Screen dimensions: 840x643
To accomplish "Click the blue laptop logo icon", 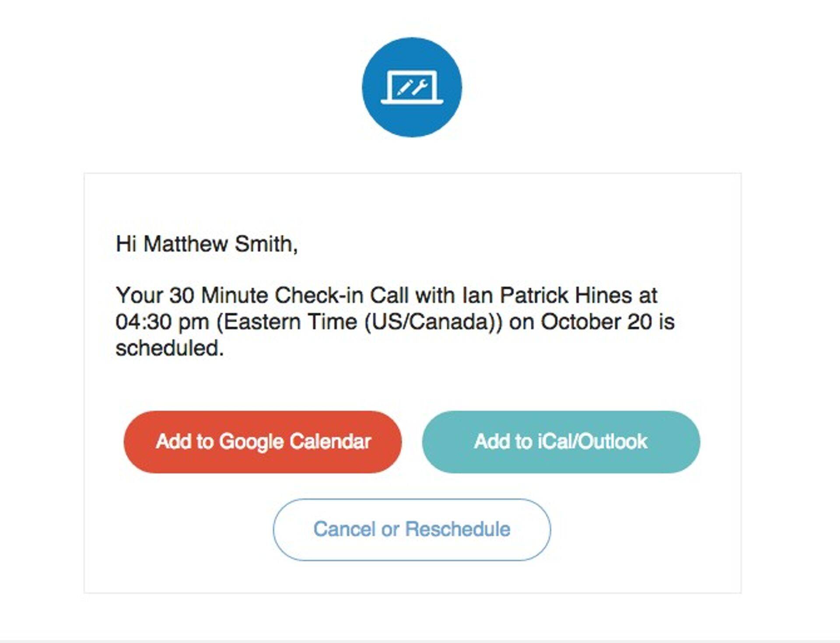I will pos(412,87).
